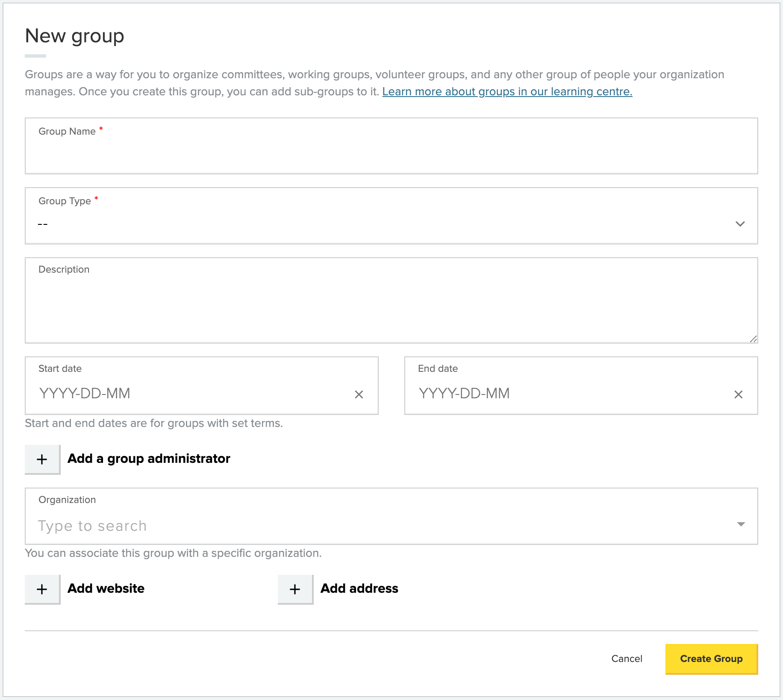Screen dimensions: 783x700
Task: Click the Cancel link
Action: click(x=627, y=659)
